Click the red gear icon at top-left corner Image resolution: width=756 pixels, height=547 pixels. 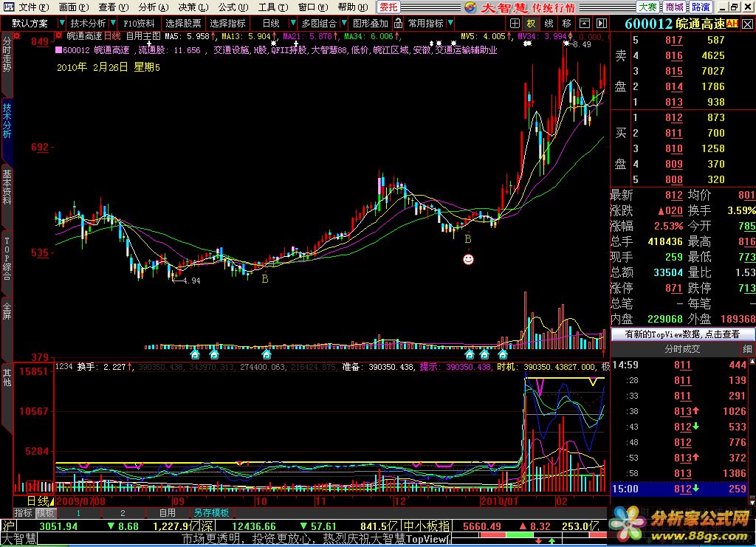[17, 35]
